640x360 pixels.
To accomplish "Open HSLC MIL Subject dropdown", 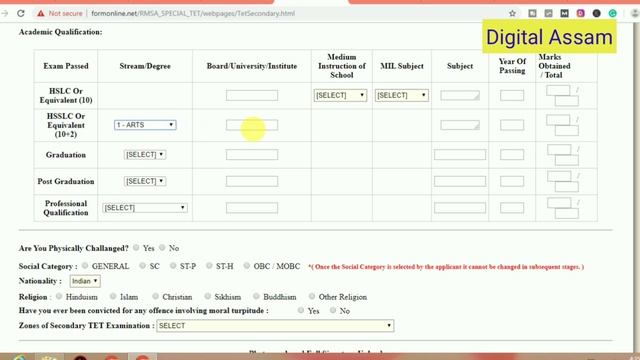I will pos(402,95).
